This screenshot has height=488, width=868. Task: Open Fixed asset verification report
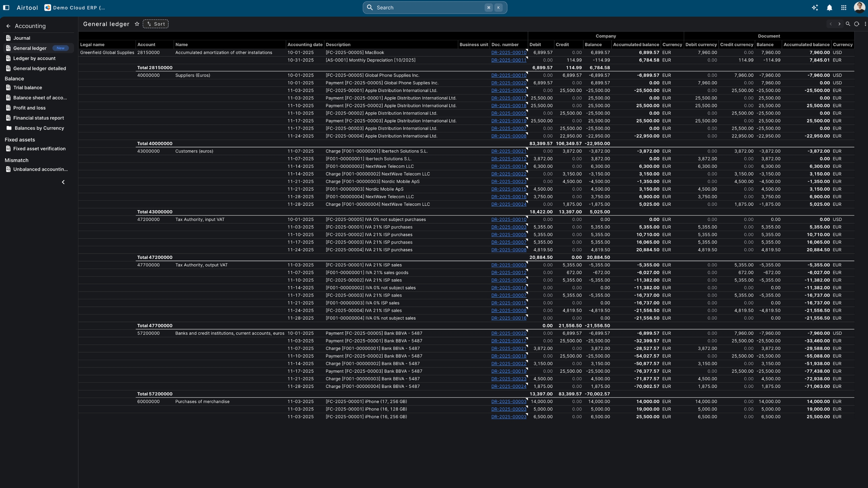(x=39, y=148)
